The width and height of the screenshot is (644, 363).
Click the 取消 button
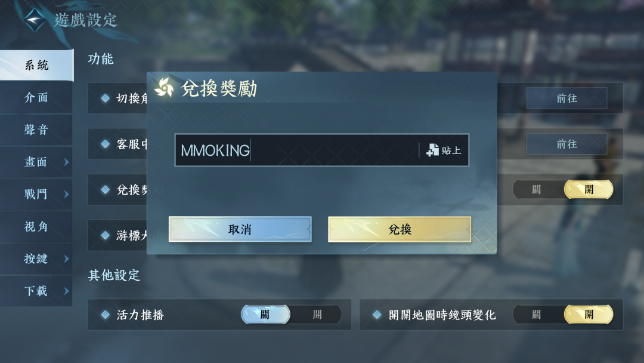[x=240, y=229]
